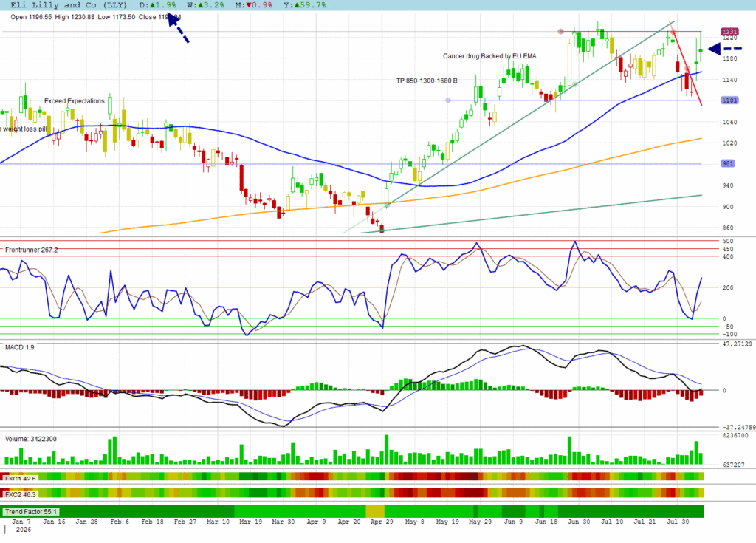Select the Volume: 3422300 label
Screen dimensions: 756x543
click(x=31, y=439)
